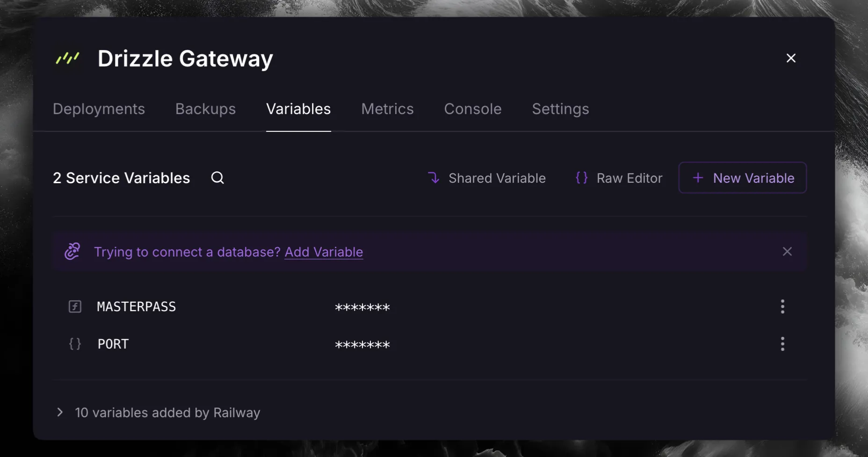Open the Console tab
This screenshot has height=457, width=868.
click(x=472, y=109)
